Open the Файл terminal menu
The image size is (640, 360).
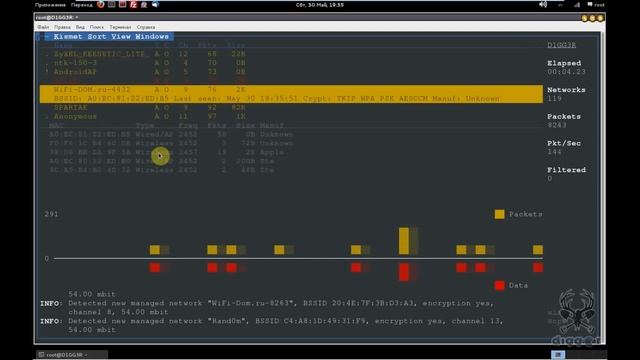click(x=43, y=27)
